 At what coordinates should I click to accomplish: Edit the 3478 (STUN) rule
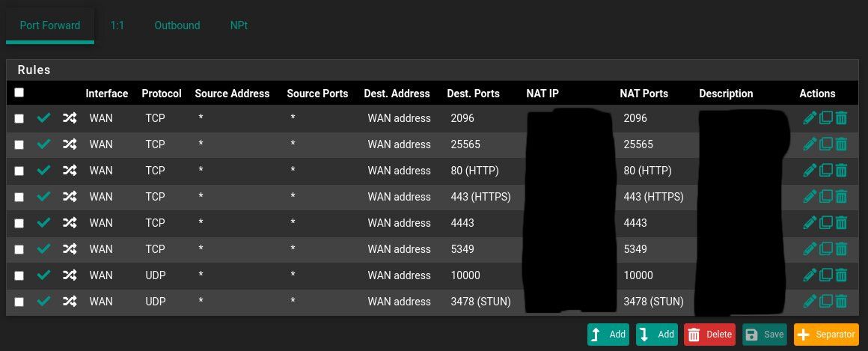[x=809, y=302]
